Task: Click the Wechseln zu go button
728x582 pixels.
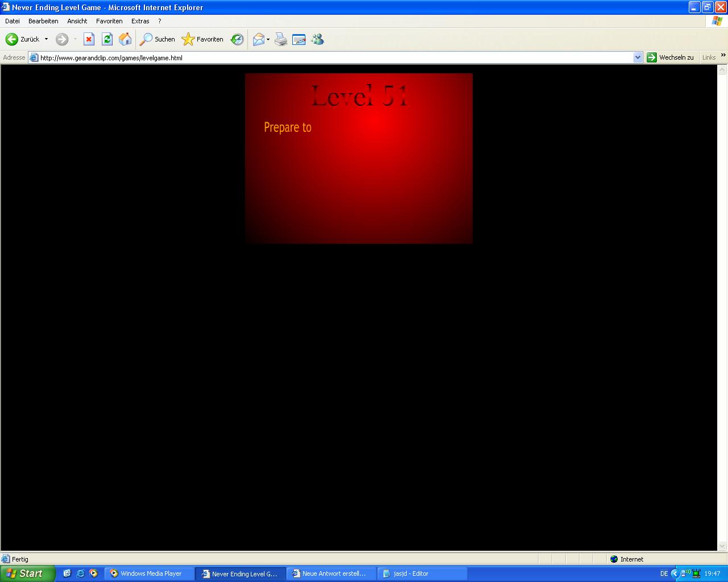Action: pyautogui.click(x=671, y=57)
